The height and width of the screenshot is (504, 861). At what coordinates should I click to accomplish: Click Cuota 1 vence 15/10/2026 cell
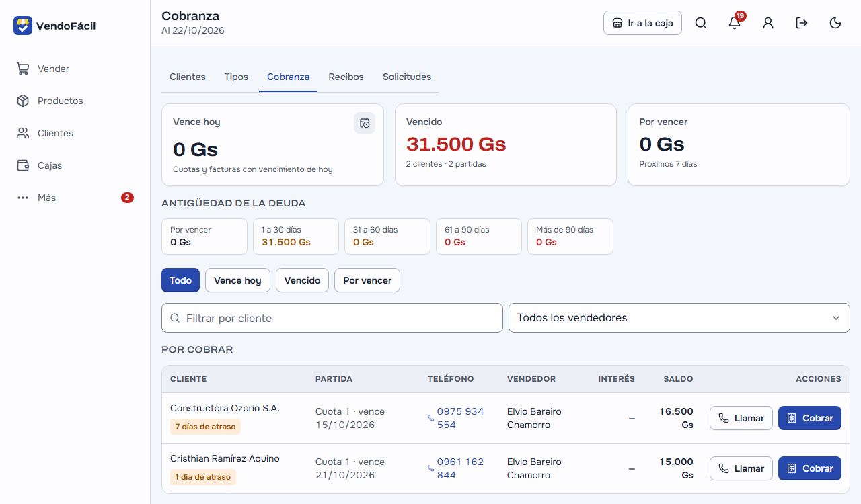(350, 418)
